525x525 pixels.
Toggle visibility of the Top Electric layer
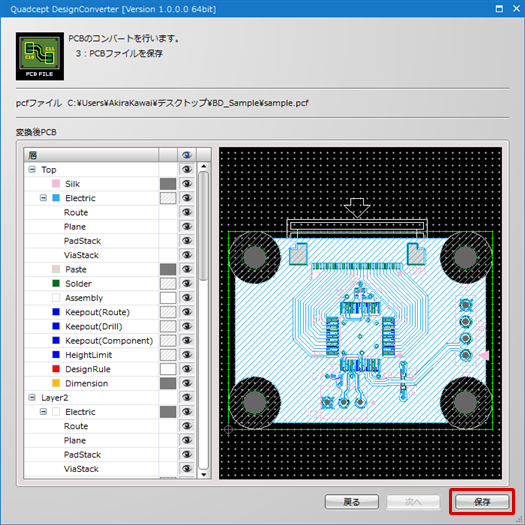(x=187, y=198)
